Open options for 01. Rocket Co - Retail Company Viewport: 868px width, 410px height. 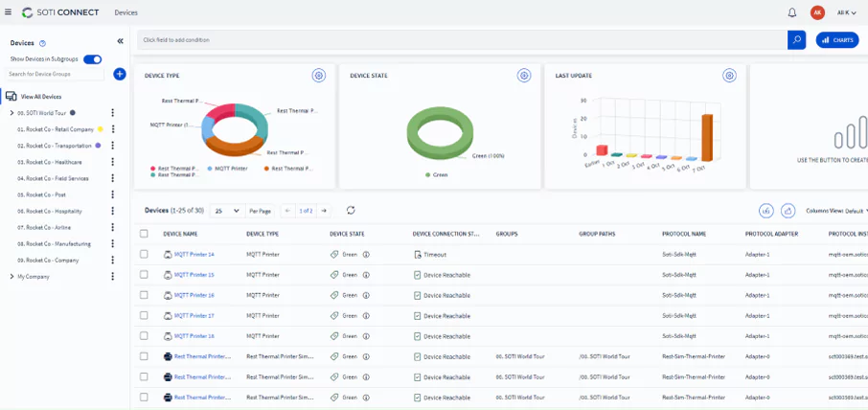pos(113,129)
